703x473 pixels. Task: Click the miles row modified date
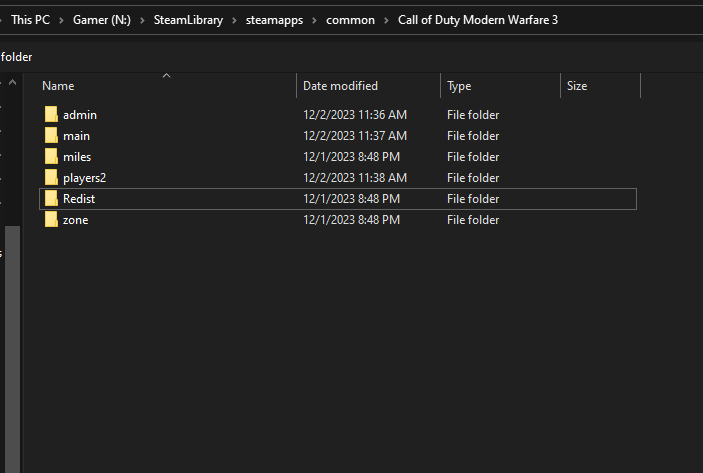click(351, 157)
